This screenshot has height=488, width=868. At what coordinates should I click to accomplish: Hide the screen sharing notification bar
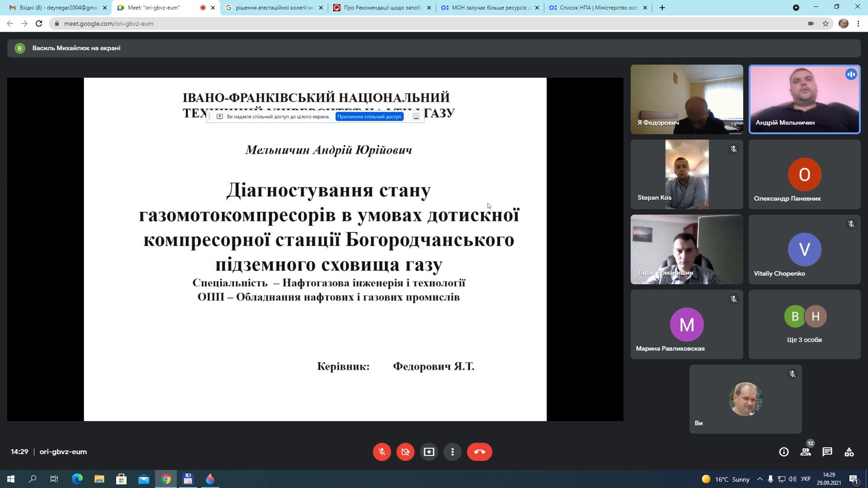416,117
